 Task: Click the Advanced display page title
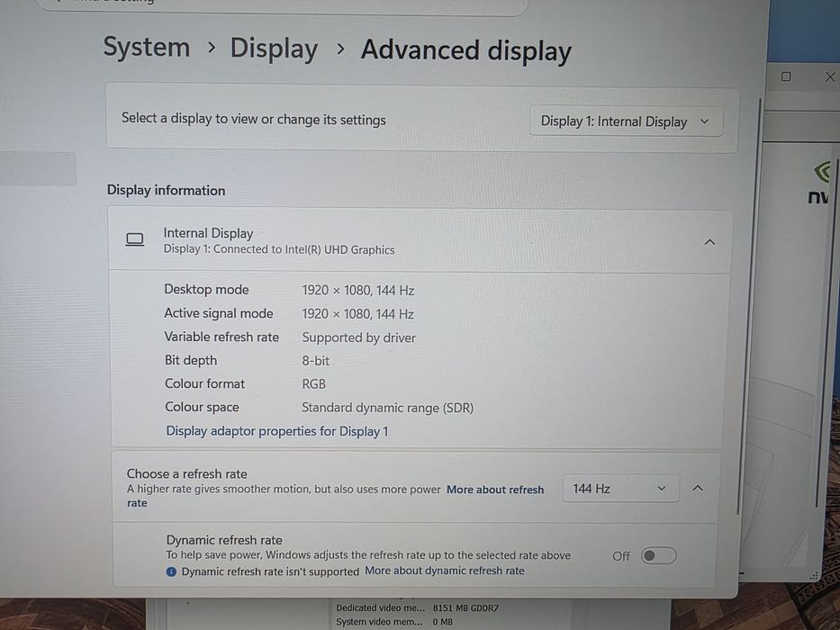[x=466, y=50]
